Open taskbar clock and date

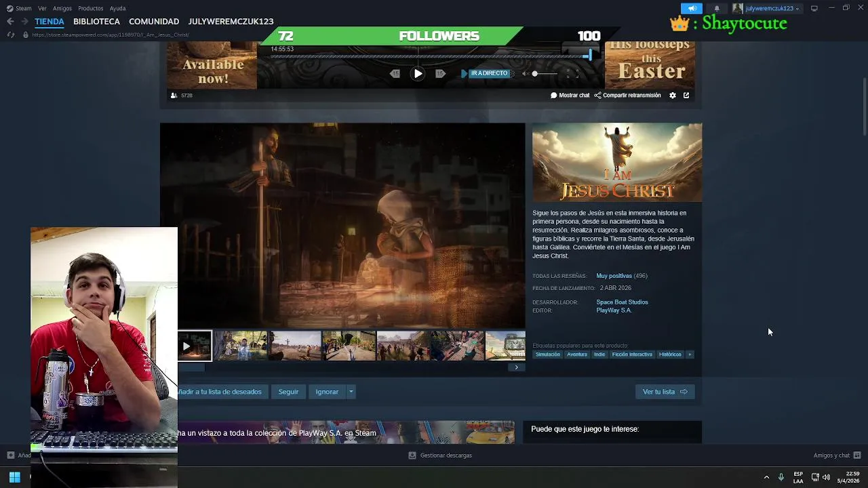click(x=848, y=477)
